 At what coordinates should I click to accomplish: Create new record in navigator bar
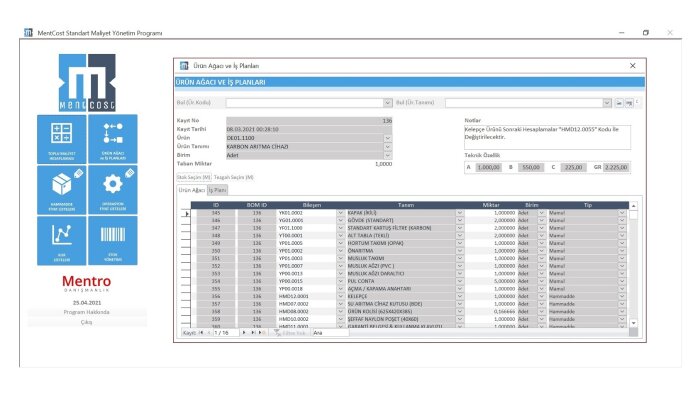pyautogui.click(x=262, y=333)
